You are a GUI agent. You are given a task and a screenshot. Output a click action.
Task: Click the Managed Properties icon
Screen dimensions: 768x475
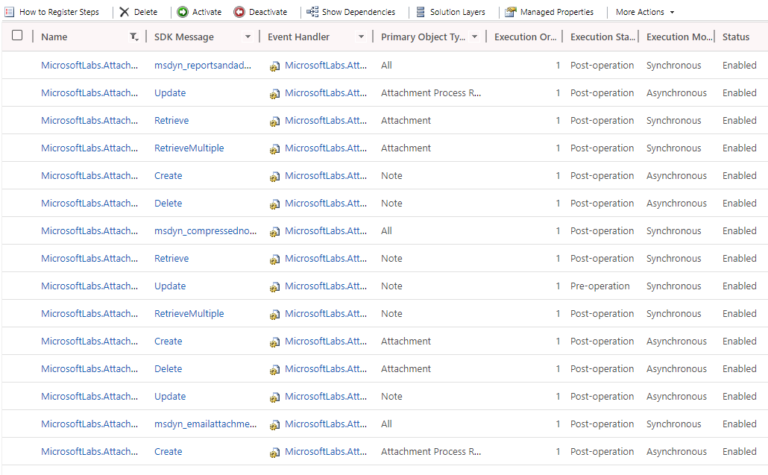click(510, 12)
